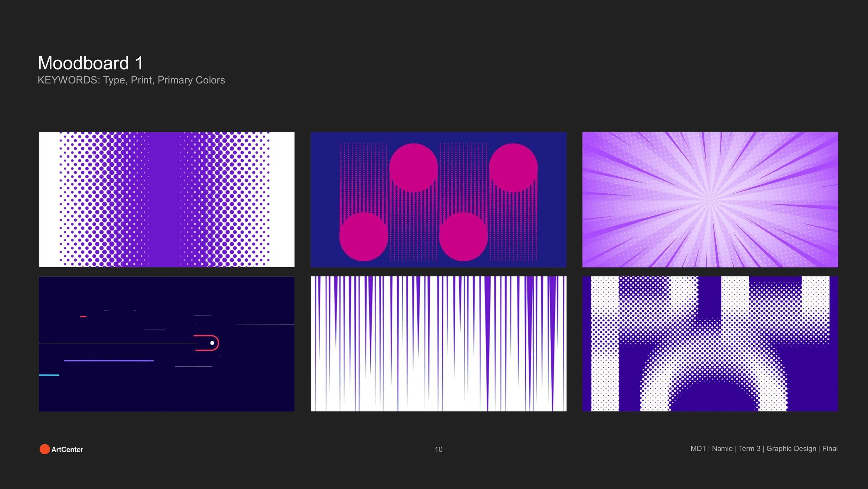Click the bottom-left magenta circle
The image size is (868, 489).
(x=364, y=237)
